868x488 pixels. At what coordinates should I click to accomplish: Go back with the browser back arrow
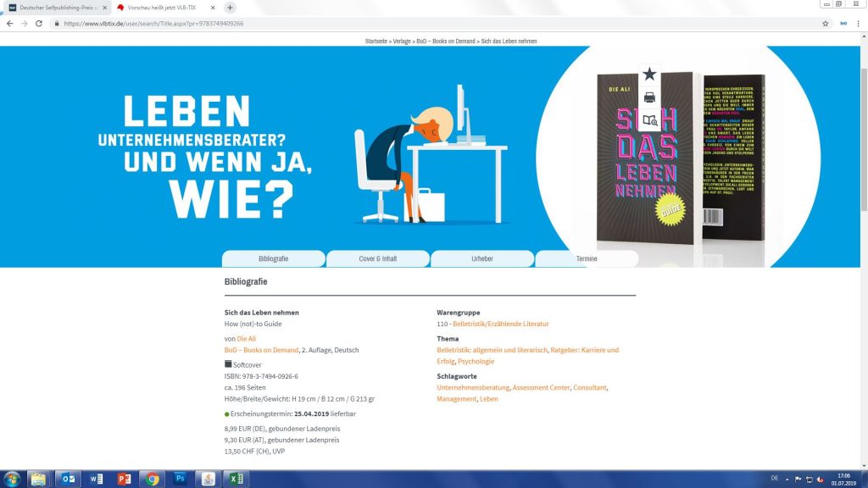pyautogui.click(x=9, y=24)
